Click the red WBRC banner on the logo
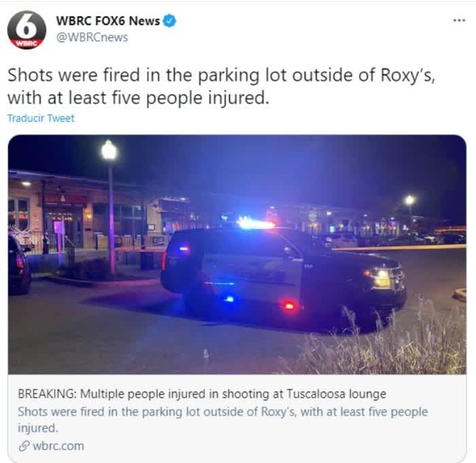The image size is (476, 463). coord(27,44)
